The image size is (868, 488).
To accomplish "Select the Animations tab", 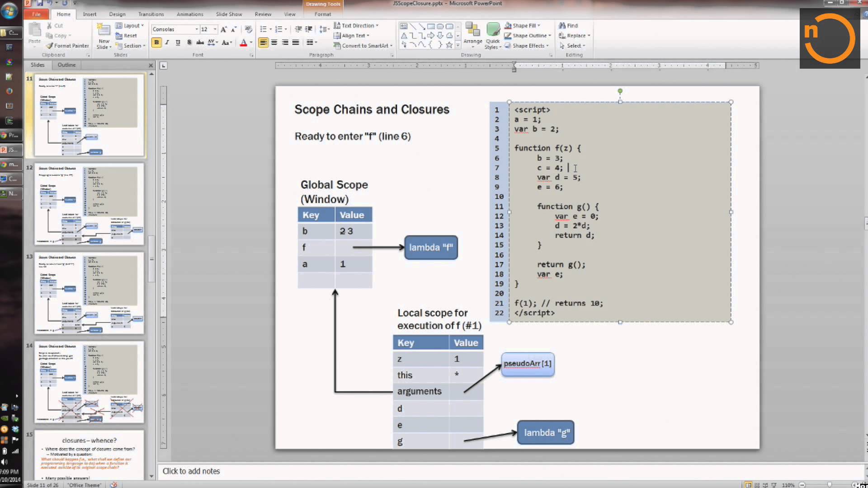I will point(189,14).
